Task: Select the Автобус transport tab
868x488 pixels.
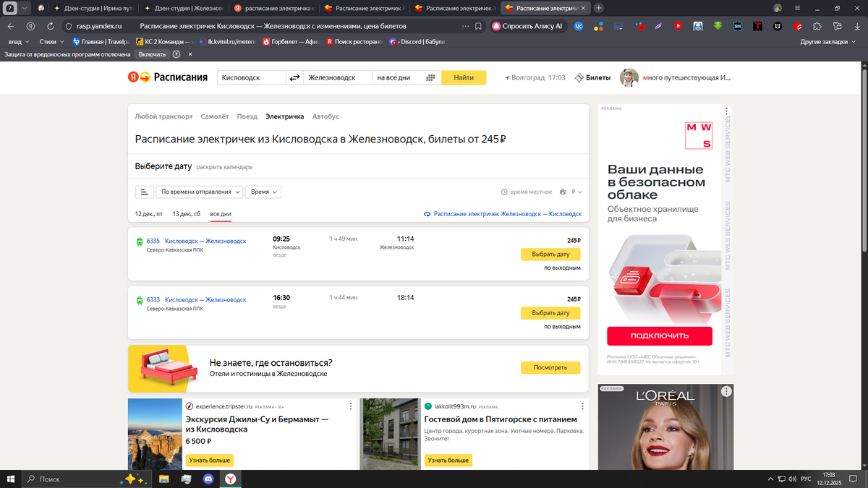Action: click(x=325, y=116)
